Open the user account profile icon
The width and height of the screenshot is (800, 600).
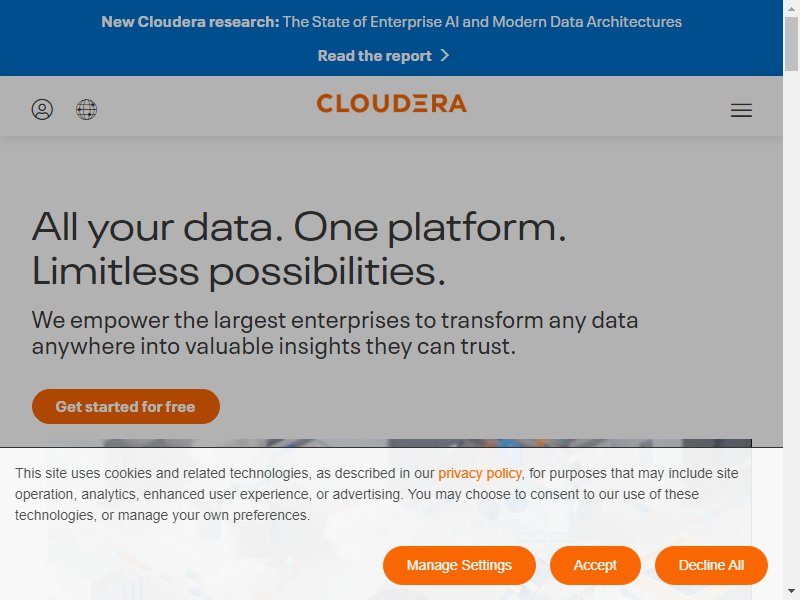[42, 110]
